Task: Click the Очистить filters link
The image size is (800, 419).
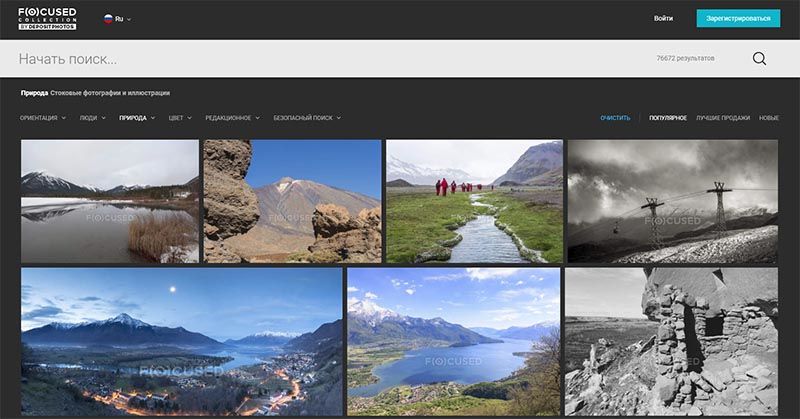Action: point(615,118)
